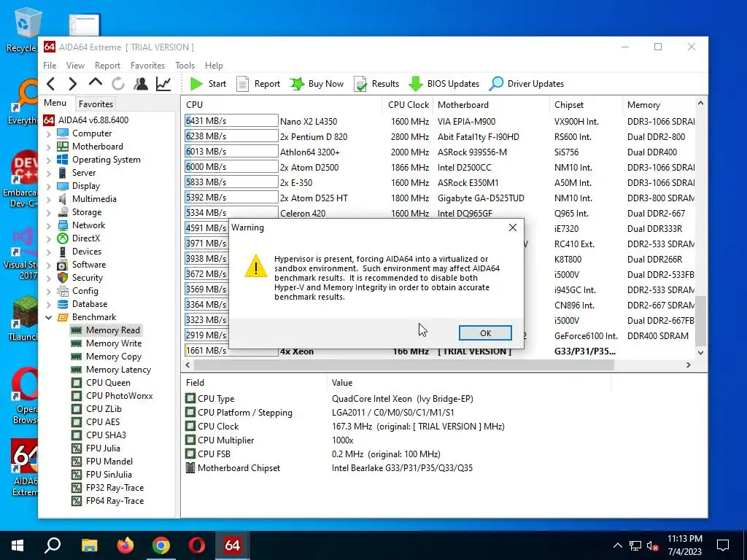Close the Warning dialog with X
The height and width of the screenshot is (560, 747).
coord(513,227)
